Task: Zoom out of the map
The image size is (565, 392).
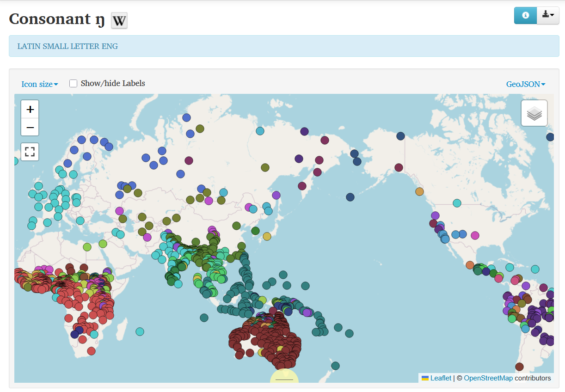Action: pyautogui.click(x=30, y=127)
